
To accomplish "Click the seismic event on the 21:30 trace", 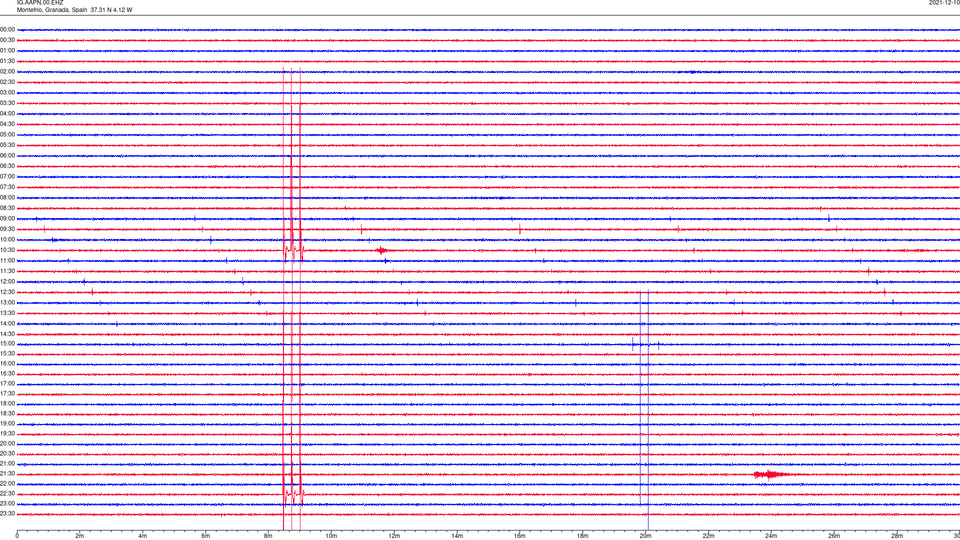I will [x=771, y=474].
